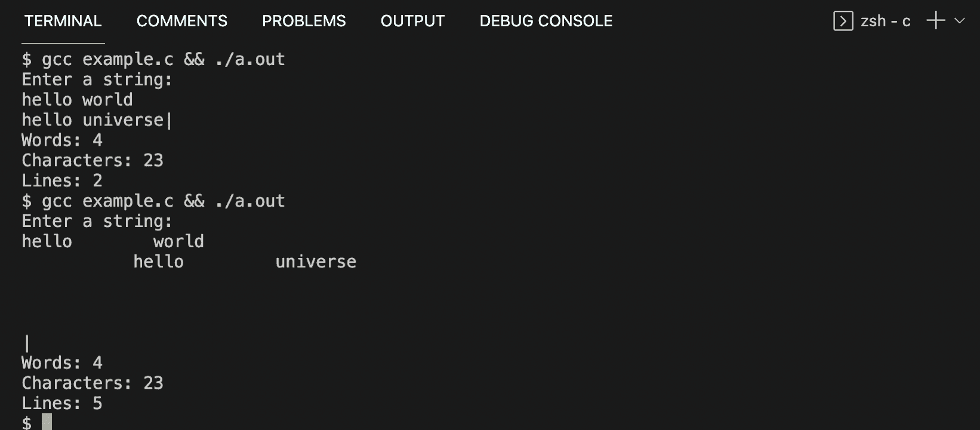The width and height of the screenshot is (980, 430).
Task: Switch to DEBUG CONSOLE tab
Action: coord(546,21)
